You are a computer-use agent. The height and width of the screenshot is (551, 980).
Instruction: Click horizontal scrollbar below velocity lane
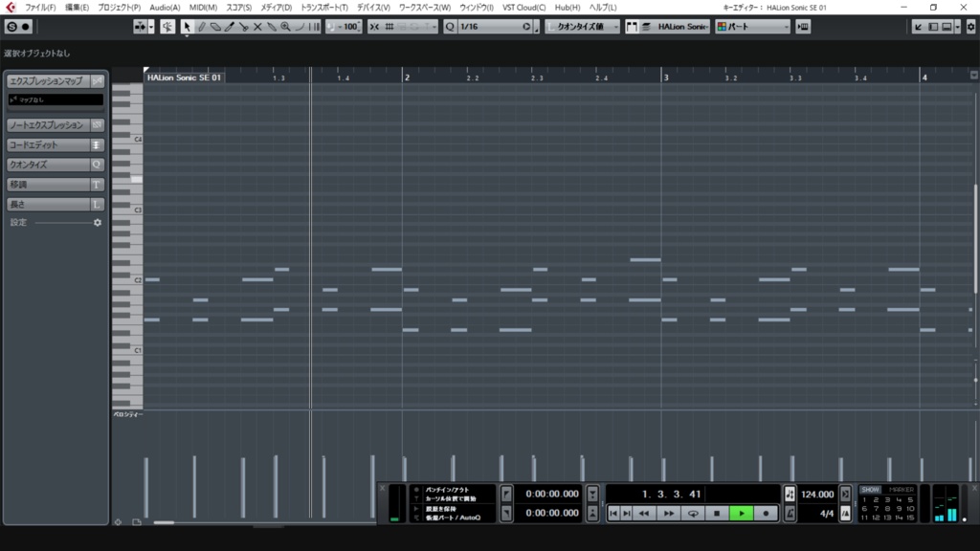coord(164,523)
